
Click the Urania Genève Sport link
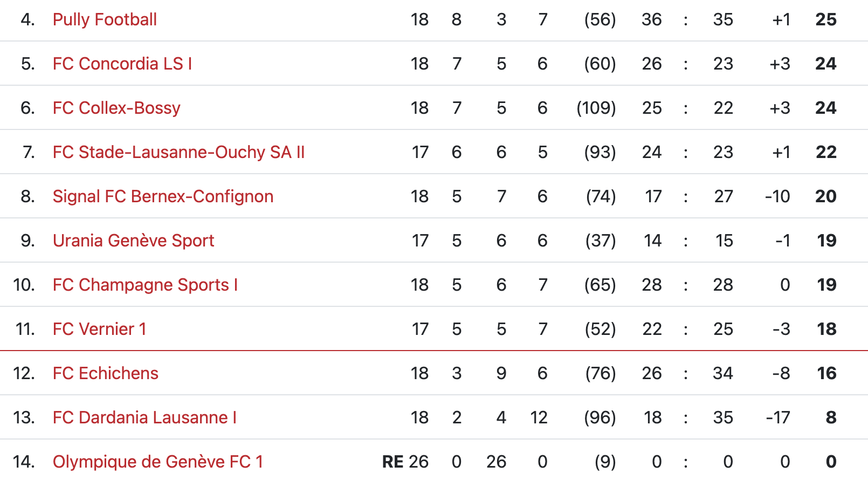click(133, 241)
